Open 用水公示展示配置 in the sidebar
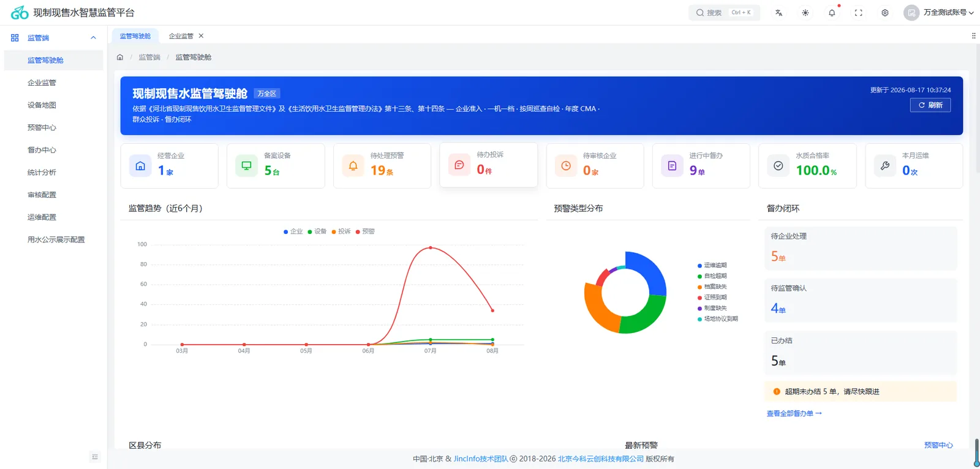Image resolution: width=980 pixels, height=469 pixels. [x=53, y=240]
